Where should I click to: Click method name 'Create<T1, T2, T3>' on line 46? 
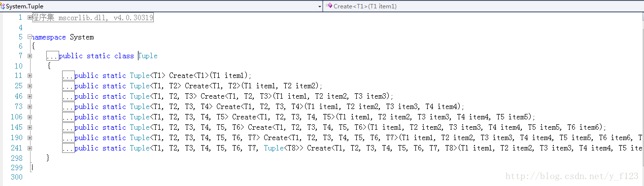(236, 96)
